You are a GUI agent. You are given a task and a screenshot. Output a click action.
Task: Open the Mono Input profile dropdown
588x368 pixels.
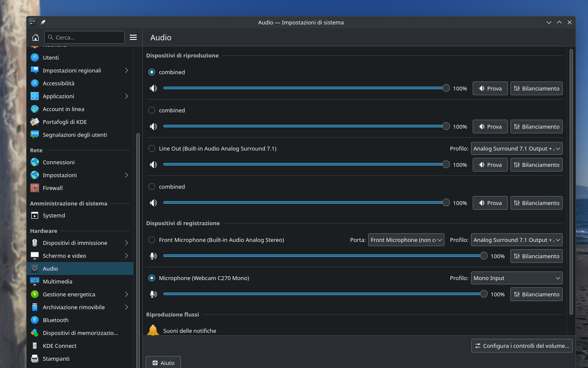(x=516, y=278)
